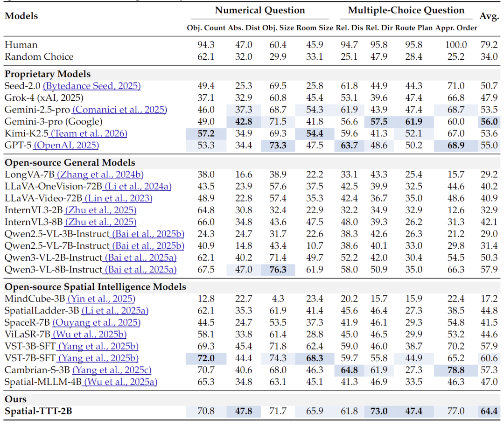Image resolution: width=504 pixels, height=426 pixels.
Task: Click the bold 56.0 average for Gemini-3-pro
Action: [489, 122]
